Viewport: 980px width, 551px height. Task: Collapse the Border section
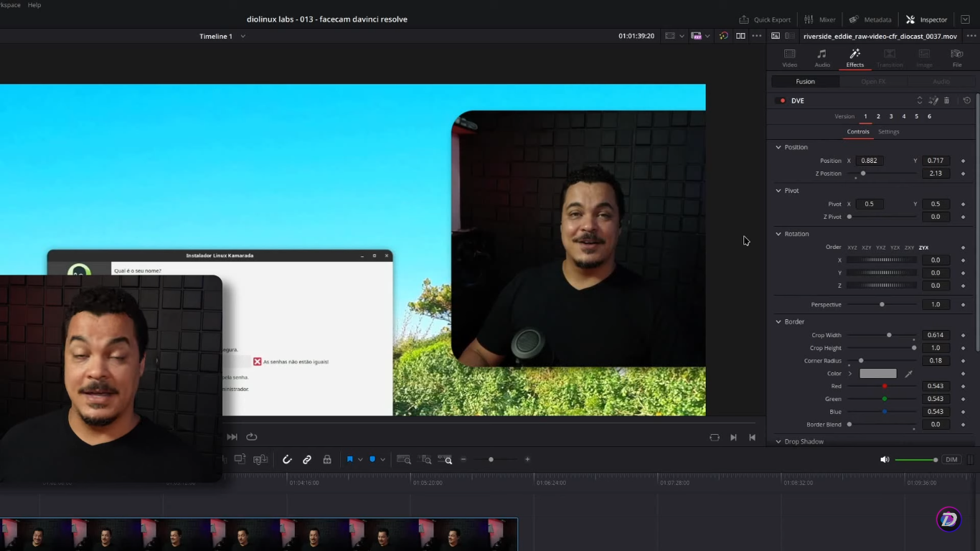778,322
